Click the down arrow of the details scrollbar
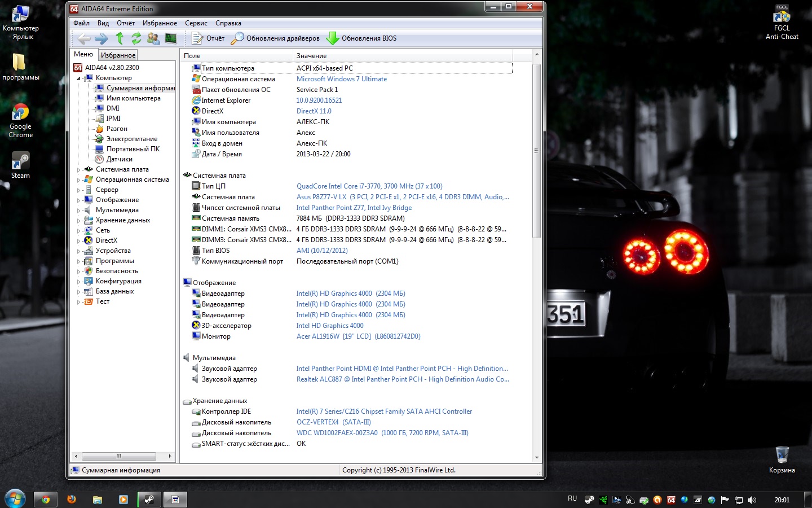This screenshot has width=812, height=508. tap(536, 458)
